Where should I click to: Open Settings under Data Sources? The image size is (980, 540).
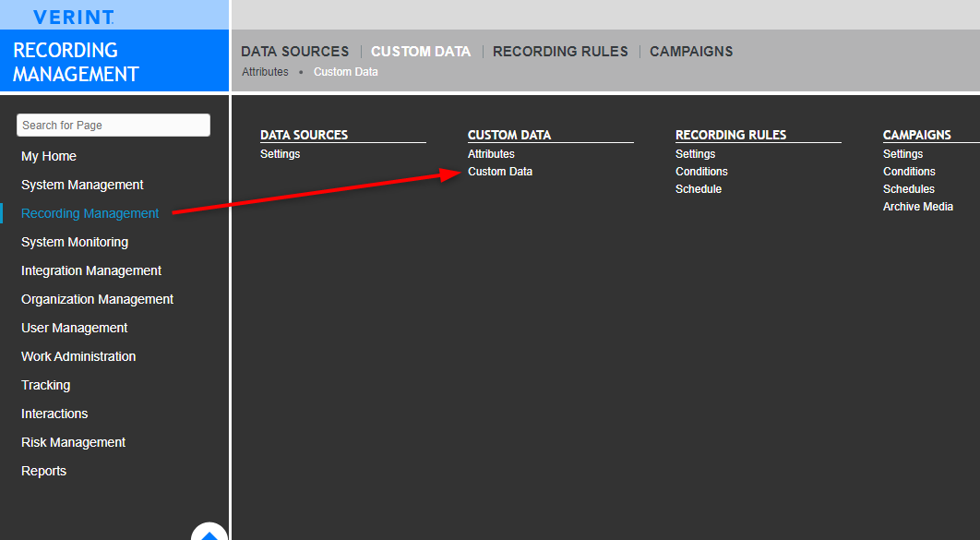[280, 154]
